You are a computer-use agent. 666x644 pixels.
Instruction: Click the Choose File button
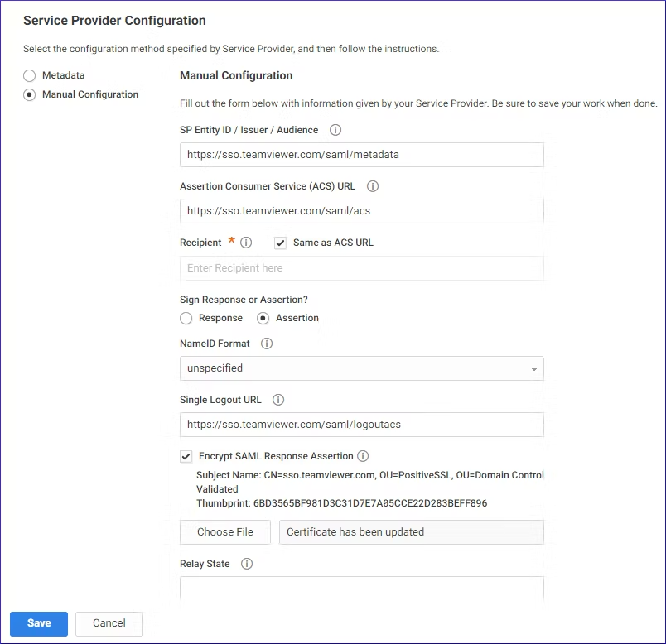click(x=225, y=532)
